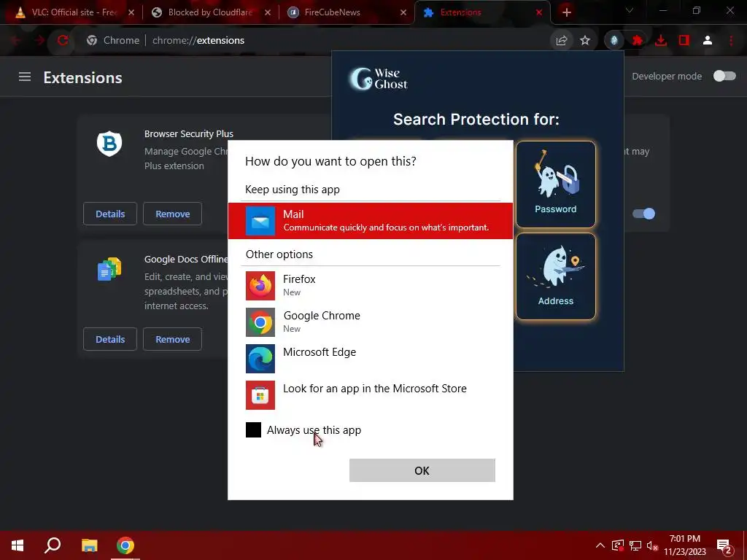Check the Always use this app box

coord(253,429)
